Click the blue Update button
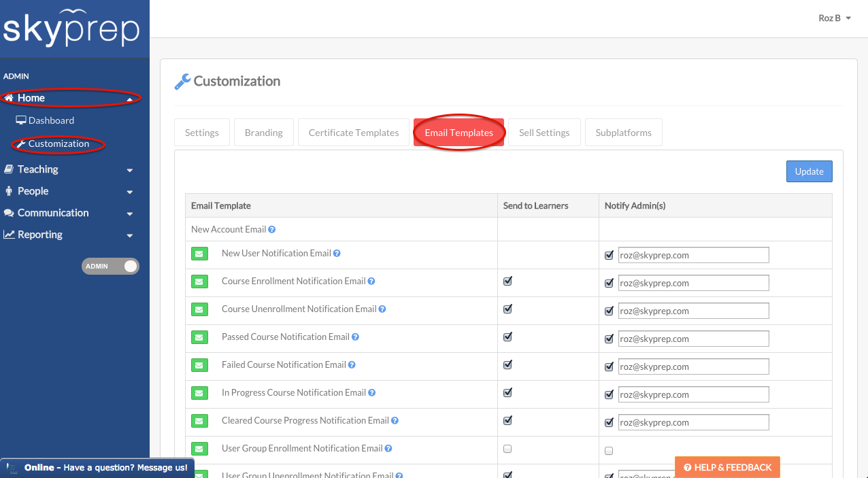This screenshot has height=478, width=868. (809, 171)
